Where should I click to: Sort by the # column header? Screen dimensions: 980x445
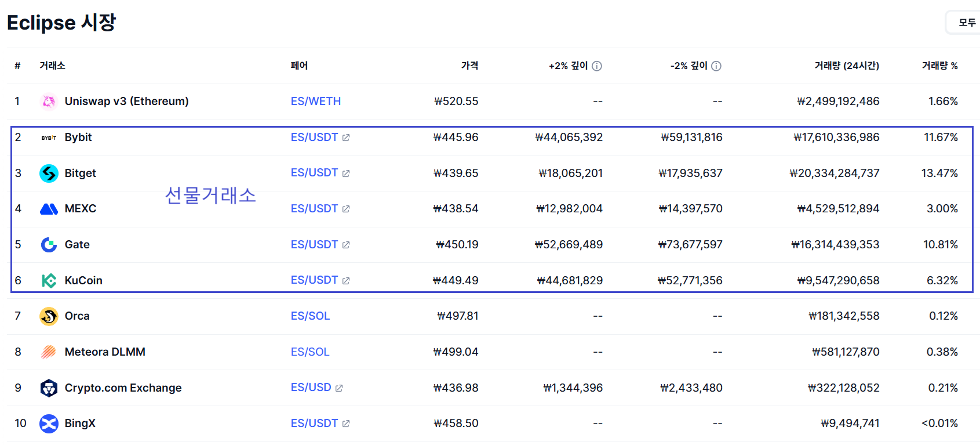pos(17,66)
